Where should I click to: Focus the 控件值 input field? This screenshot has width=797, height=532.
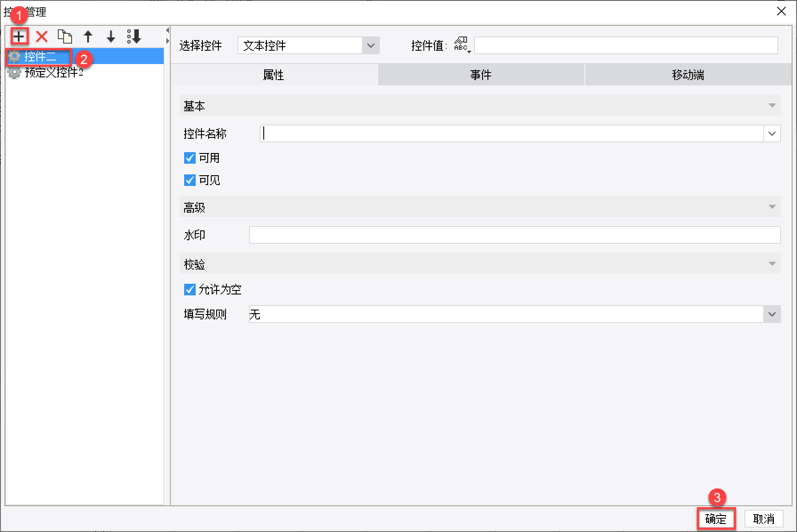626,45
